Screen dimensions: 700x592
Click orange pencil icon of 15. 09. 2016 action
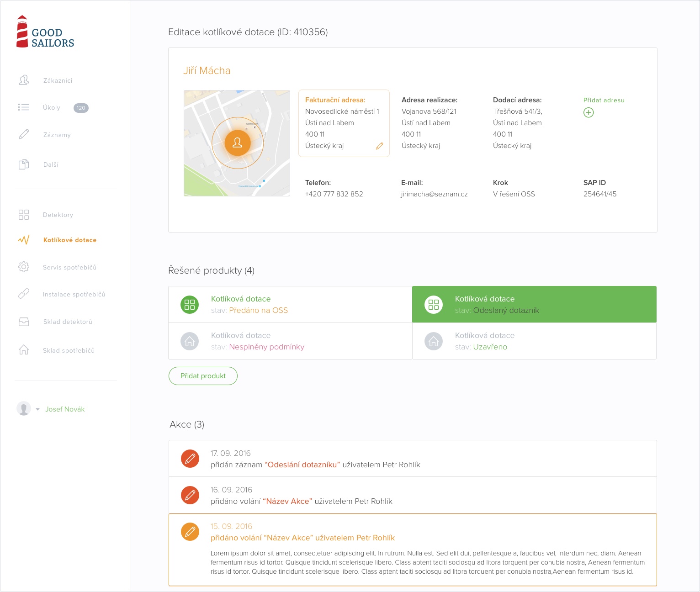(x=190, y=531)
